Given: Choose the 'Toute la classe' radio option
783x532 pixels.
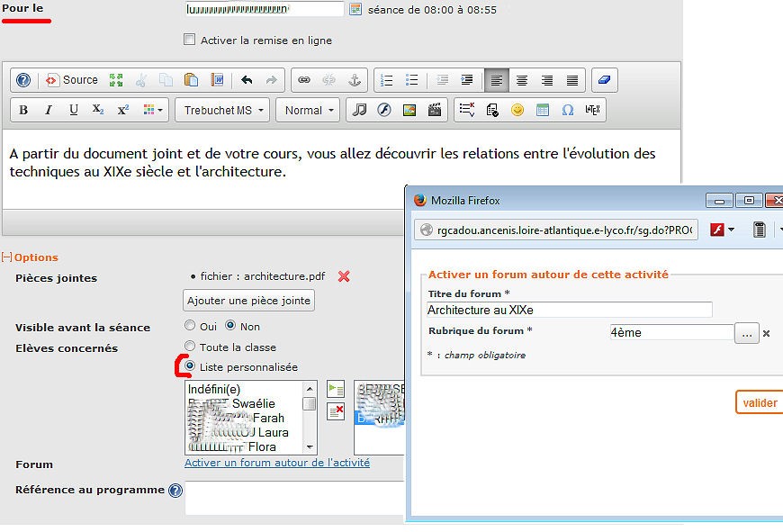Looking at the screenshot, I should point(190,347).
